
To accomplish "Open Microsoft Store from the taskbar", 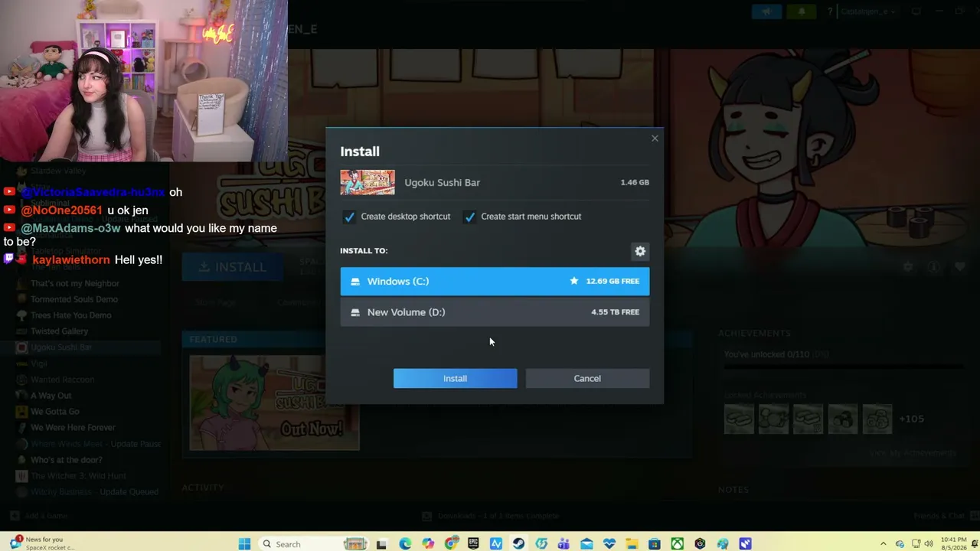I will 655,544.
